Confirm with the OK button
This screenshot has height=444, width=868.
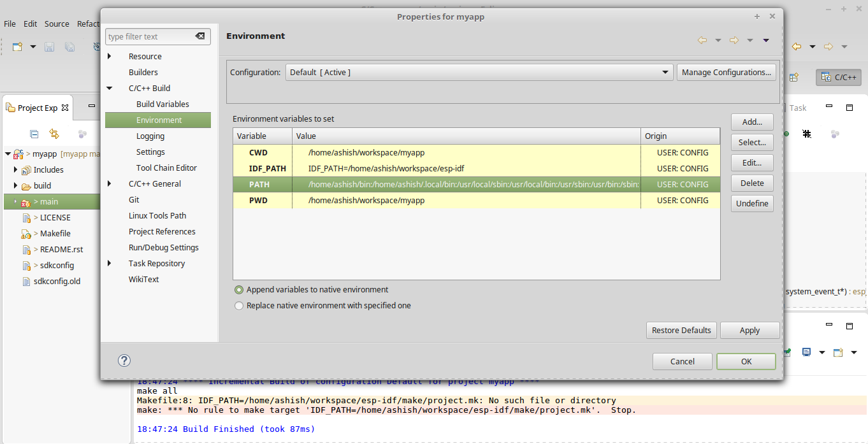pyautogui.click(x=746, y=361)
